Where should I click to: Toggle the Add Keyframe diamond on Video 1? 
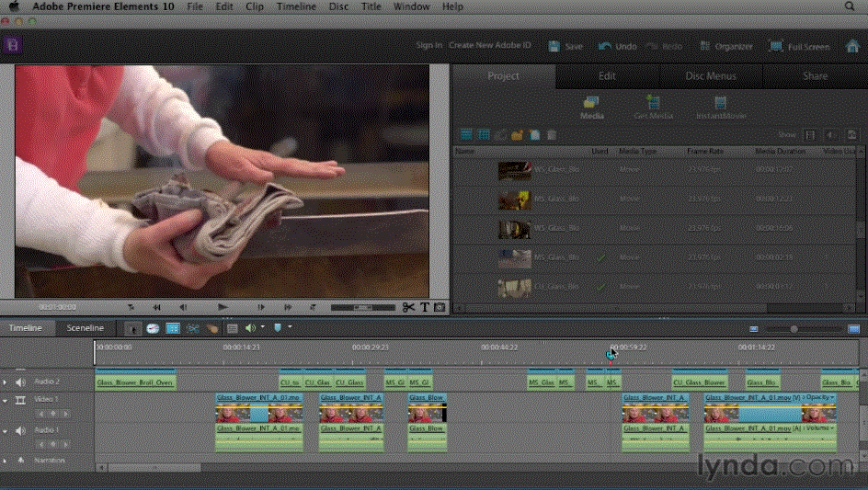pyautogui.click(x=53, y=414)
